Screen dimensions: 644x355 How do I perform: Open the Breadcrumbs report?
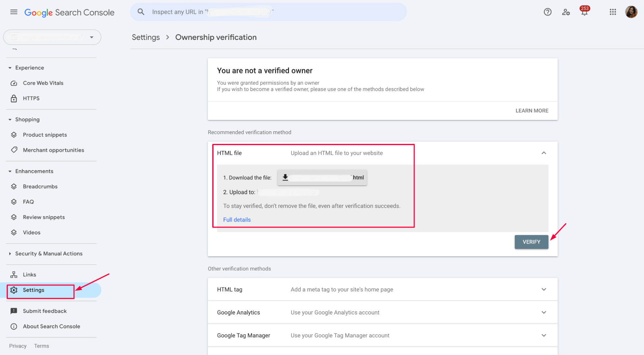40,186
